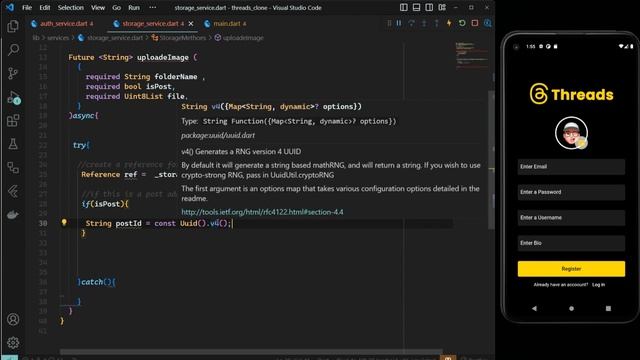This screenshot has width=640, height=360.
Task: Switch to the main.dart tab
Action: (225, 24)
